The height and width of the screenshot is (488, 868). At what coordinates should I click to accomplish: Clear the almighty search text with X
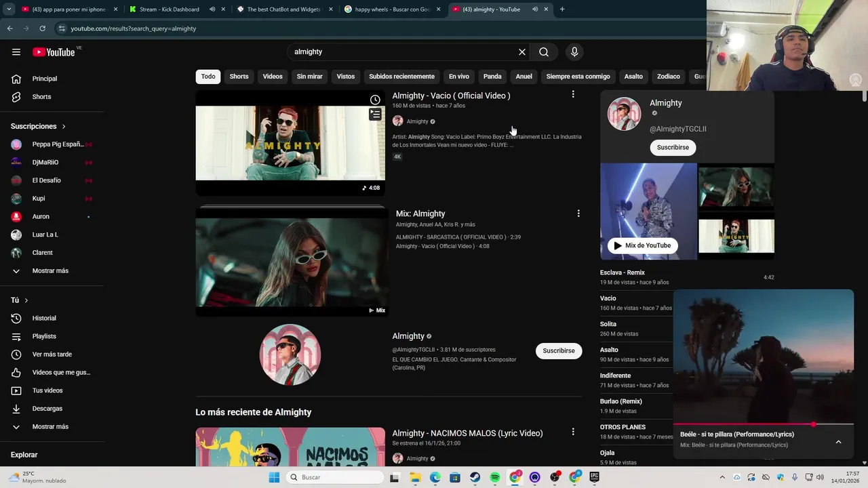(522, 52)
